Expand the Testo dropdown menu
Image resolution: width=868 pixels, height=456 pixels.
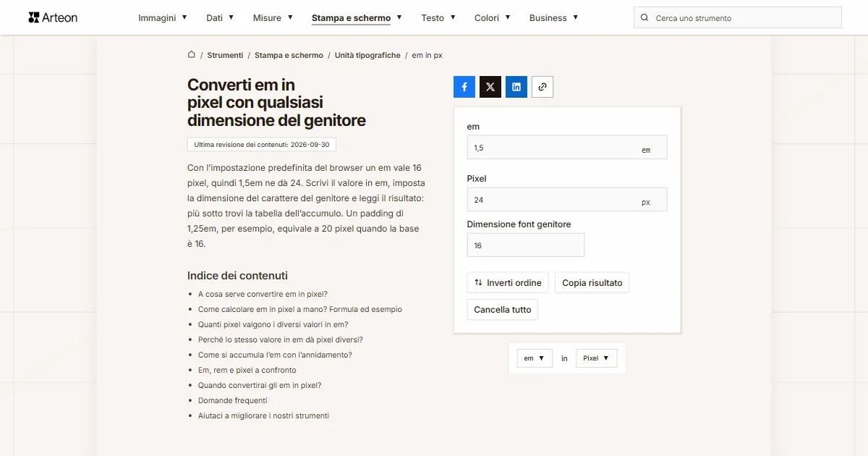438,18
